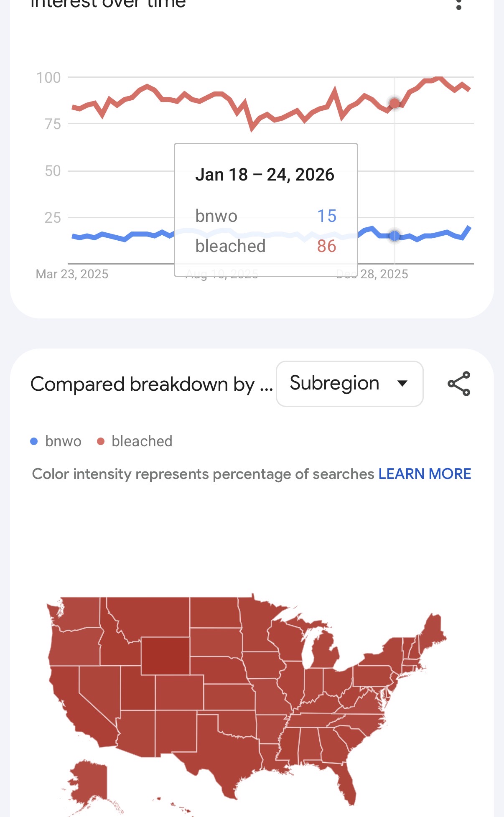Open the LEARN MORE link
This screenshot has width=504, height=817.
(425, 474)
